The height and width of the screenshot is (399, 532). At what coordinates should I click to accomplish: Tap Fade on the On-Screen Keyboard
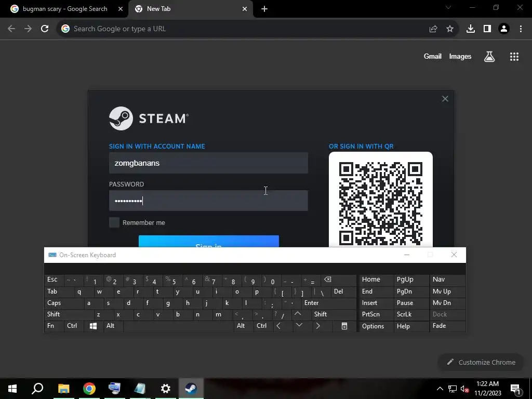click(447, 326)
